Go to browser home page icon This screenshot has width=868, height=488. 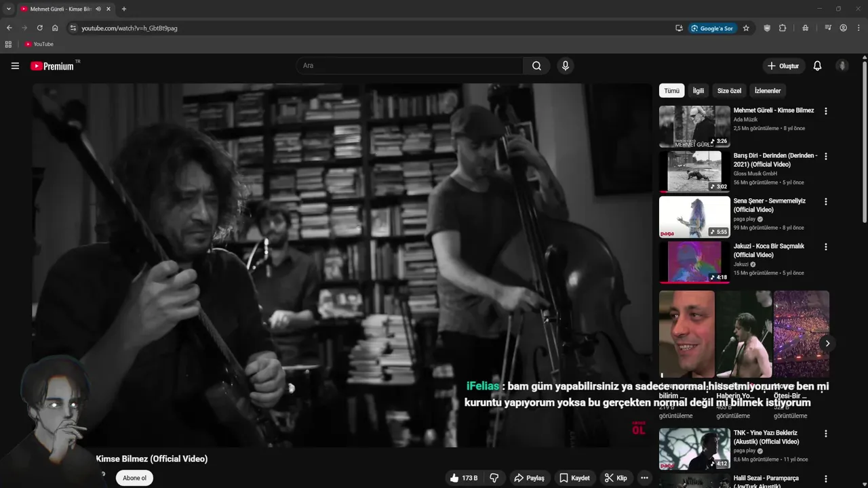[x=55, y=28]
